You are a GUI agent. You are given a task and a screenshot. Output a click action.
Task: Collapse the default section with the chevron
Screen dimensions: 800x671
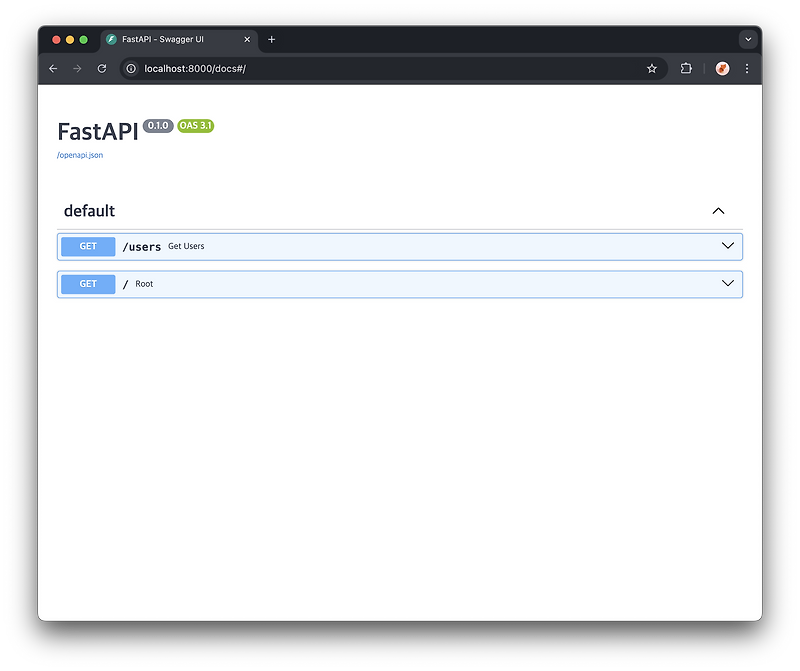click(718, 211)
